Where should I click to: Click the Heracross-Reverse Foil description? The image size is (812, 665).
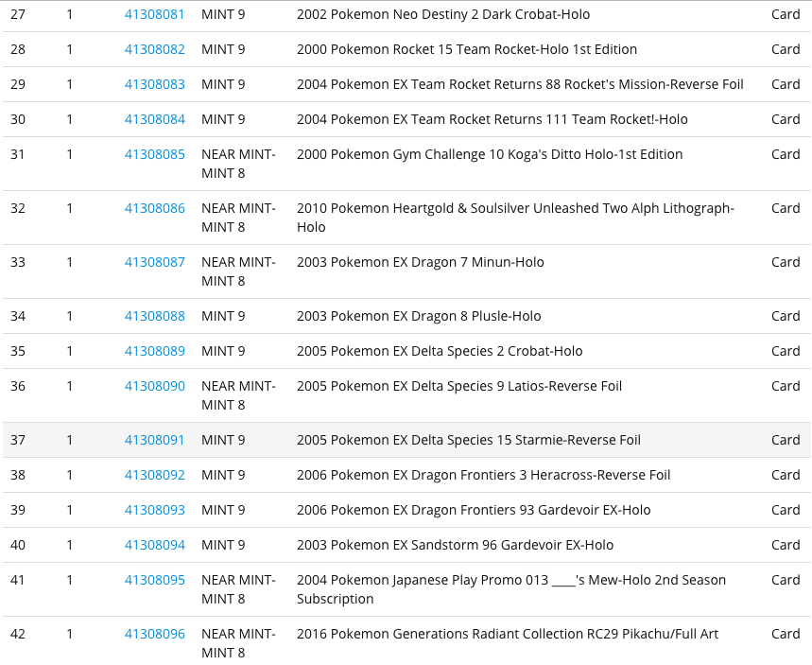(484, 475)
